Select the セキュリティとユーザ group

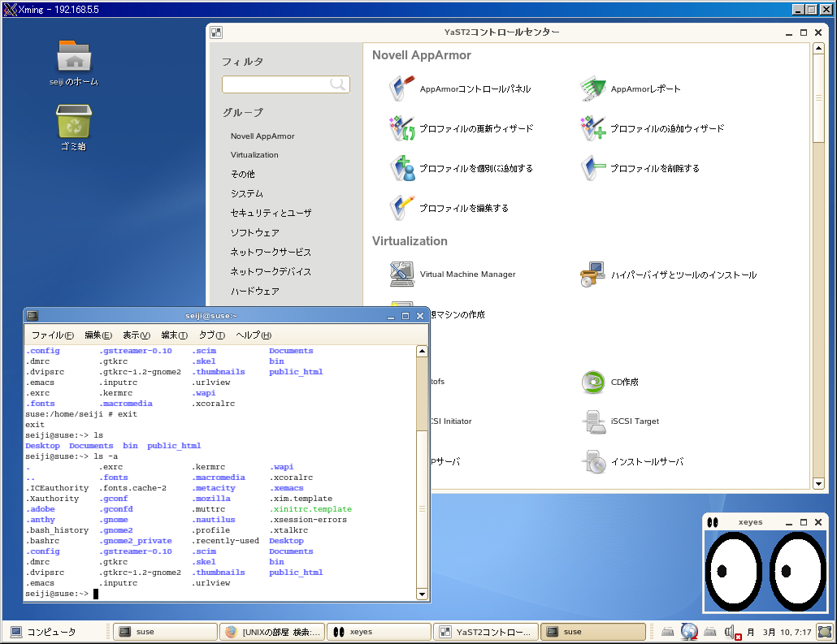pos(271,213)
